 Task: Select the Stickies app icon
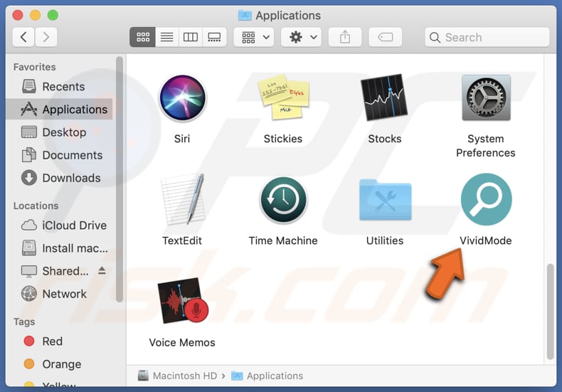tap(283, 97)
